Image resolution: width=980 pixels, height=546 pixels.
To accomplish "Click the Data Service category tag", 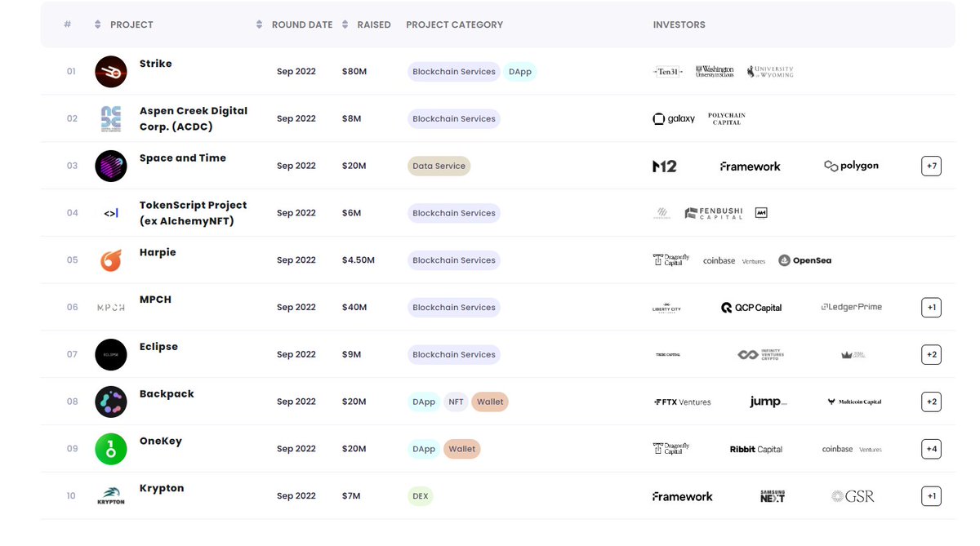I will tap(439, 166).
